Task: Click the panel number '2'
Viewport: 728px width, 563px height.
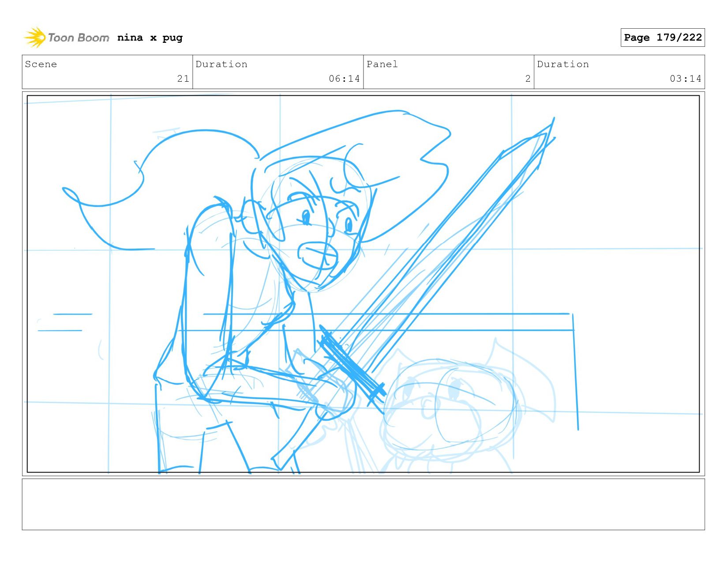Action: click(x=528, y=79)
